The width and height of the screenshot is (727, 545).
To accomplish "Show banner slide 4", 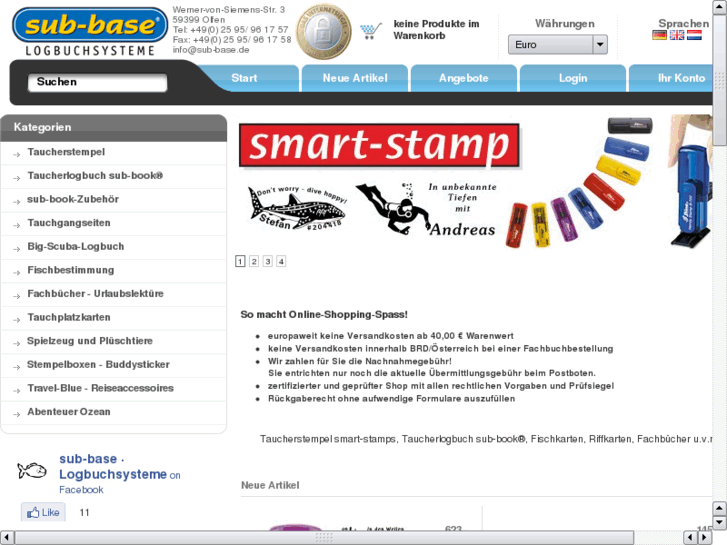I will pos(281,262).
